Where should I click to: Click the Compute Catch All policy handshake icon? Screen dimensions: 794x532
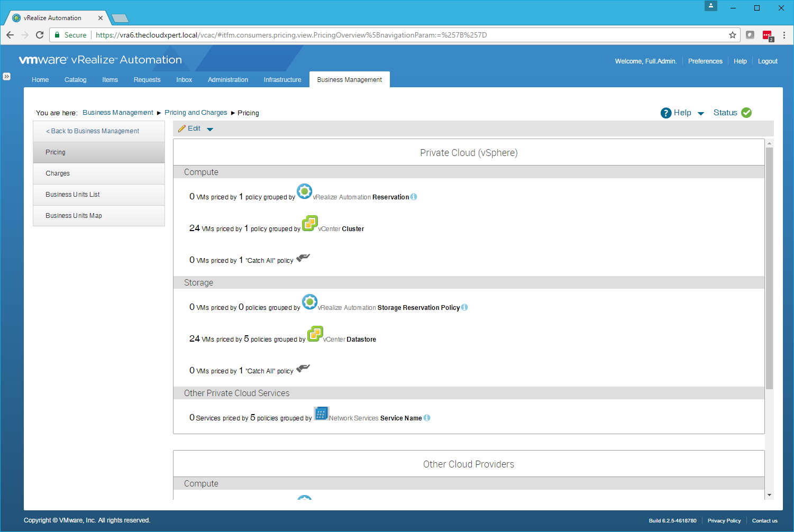[x=303, y=258]
